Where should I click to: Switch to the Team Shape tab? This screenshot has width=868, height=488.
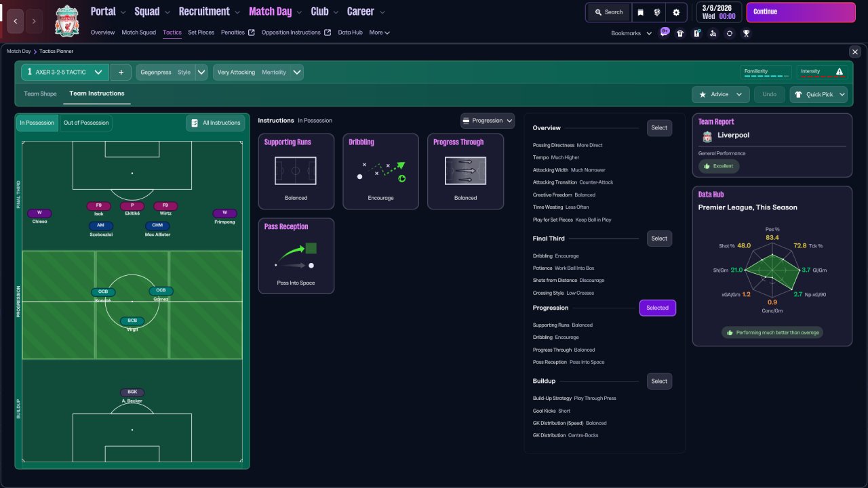point(41,94)
